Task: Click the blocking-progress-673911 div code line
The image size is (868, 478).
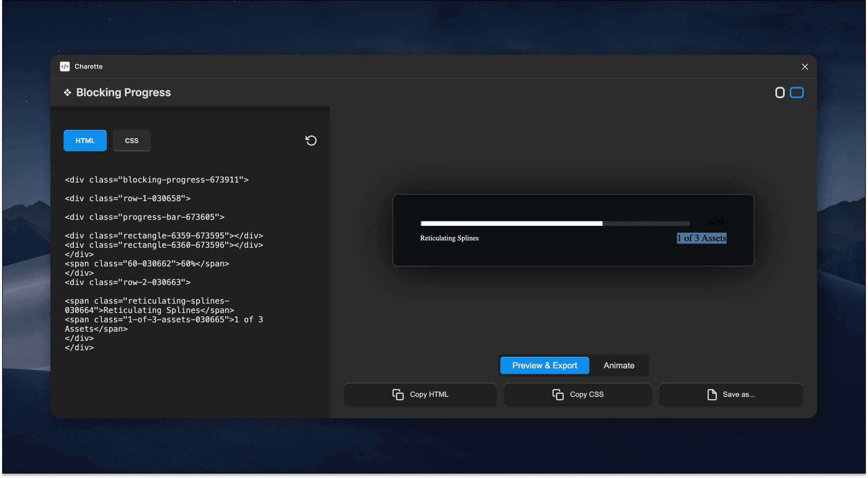Action: coord(157,180)
